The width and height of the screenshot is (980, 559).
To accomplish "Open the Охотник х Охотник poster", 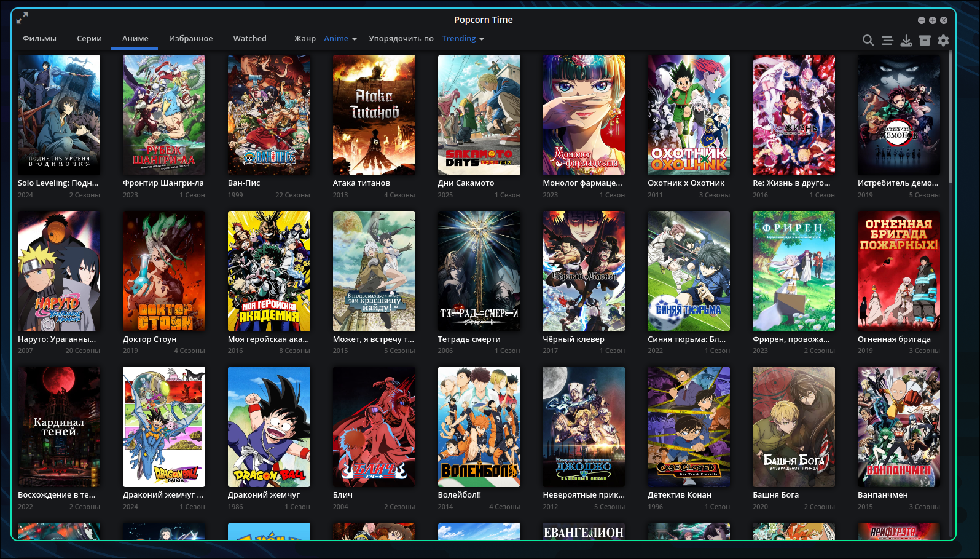I will click(689, 115).
